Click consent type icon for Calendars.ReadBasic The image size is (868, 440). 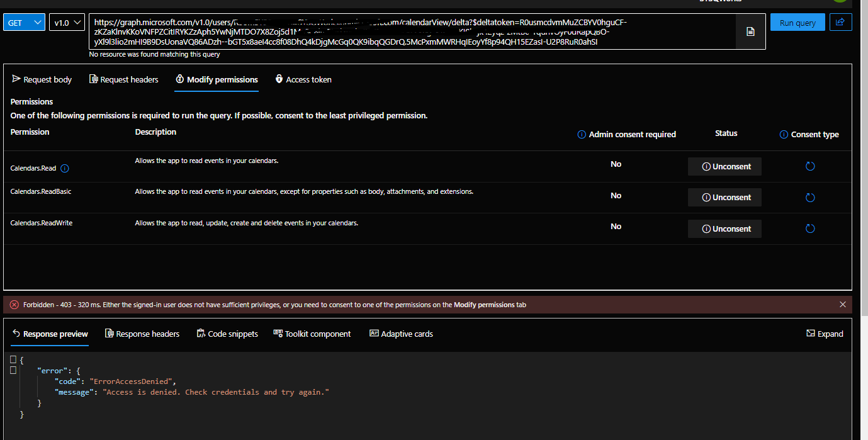coord(810,198)
